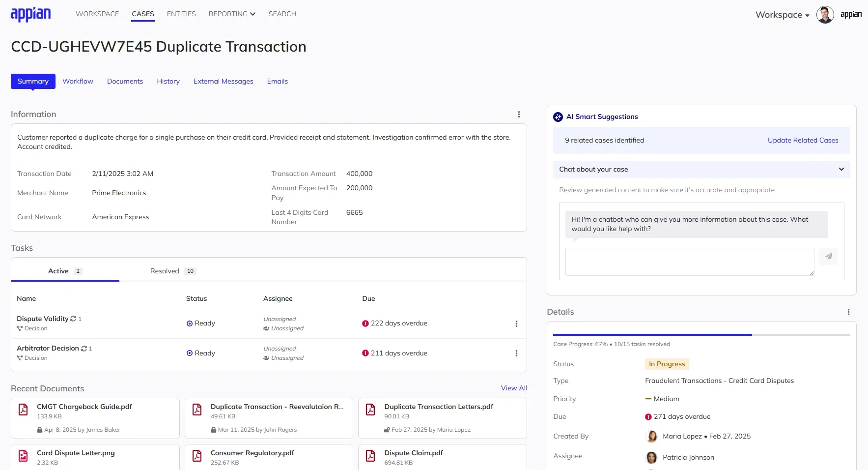Click the overdue alert icon on Arbitrator Decision

click(365, 353)
